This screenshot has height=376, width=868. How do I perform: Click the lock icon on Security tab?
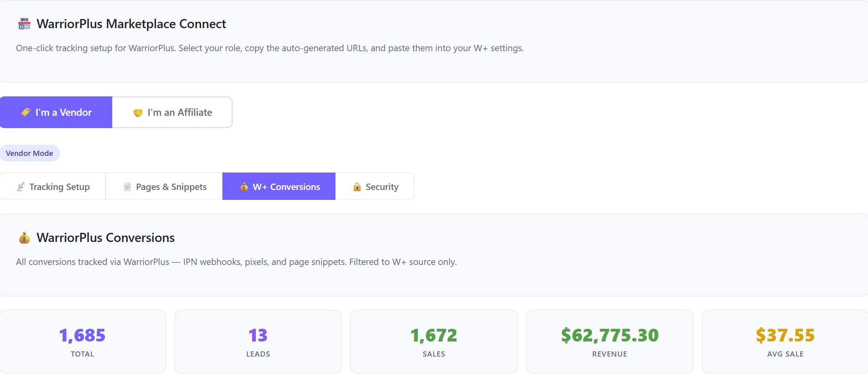tap(357, 187)
